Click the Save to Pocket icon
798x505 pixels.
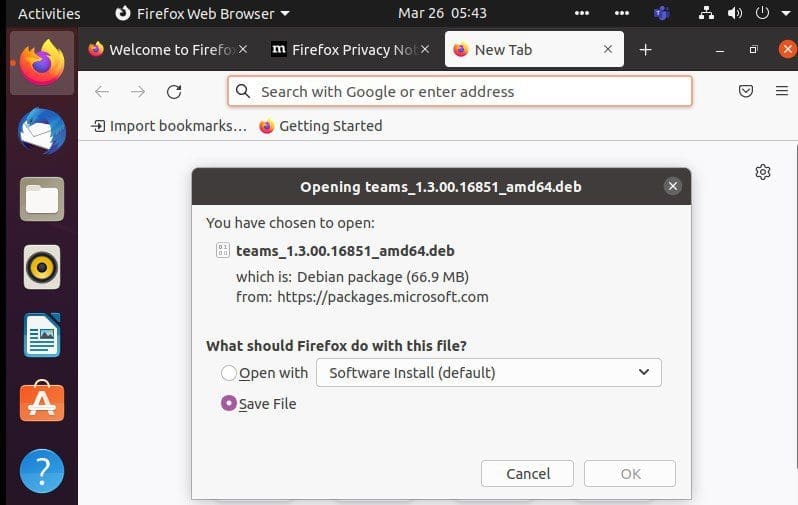point(745,91)
